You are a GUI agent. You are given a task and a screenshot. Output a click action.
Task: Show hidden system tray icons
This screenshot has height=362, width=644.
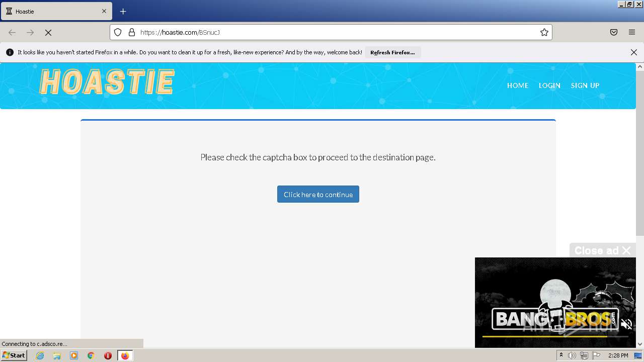click(561, 355)
